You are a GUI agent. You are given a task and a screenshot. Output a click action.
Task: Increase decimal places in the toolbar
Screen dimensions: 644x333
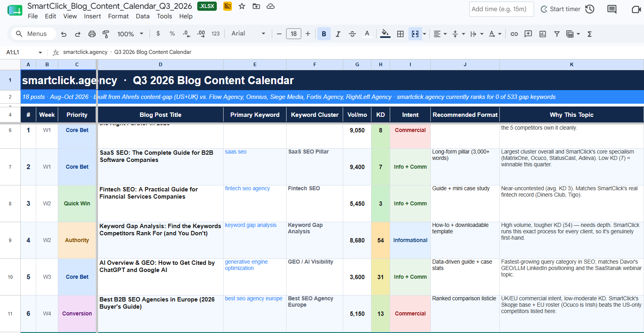[201, 33]
